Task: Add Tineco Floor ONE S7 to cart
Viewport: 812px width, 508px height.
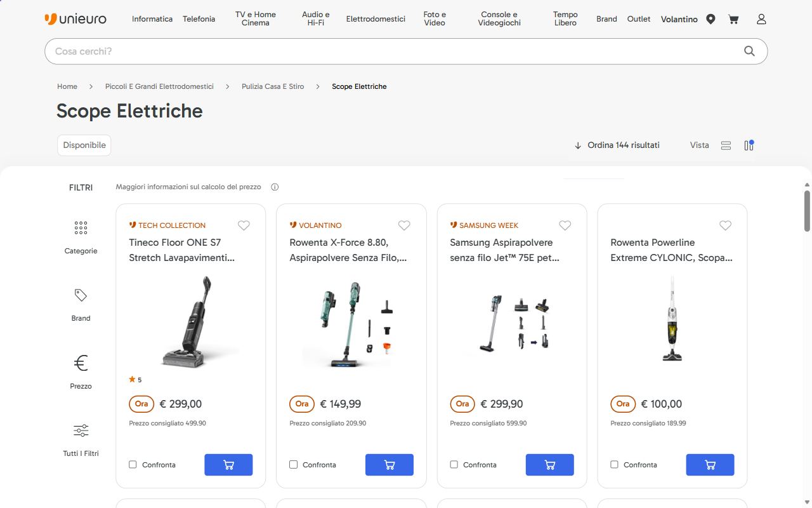Action: [228, 465]
